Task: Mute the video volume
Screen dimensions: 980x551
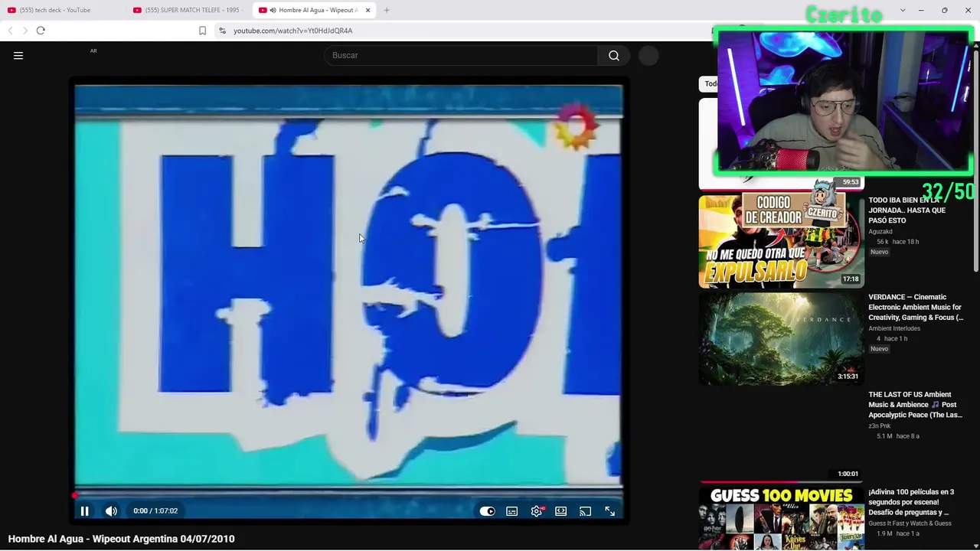Action: (111, 511)
